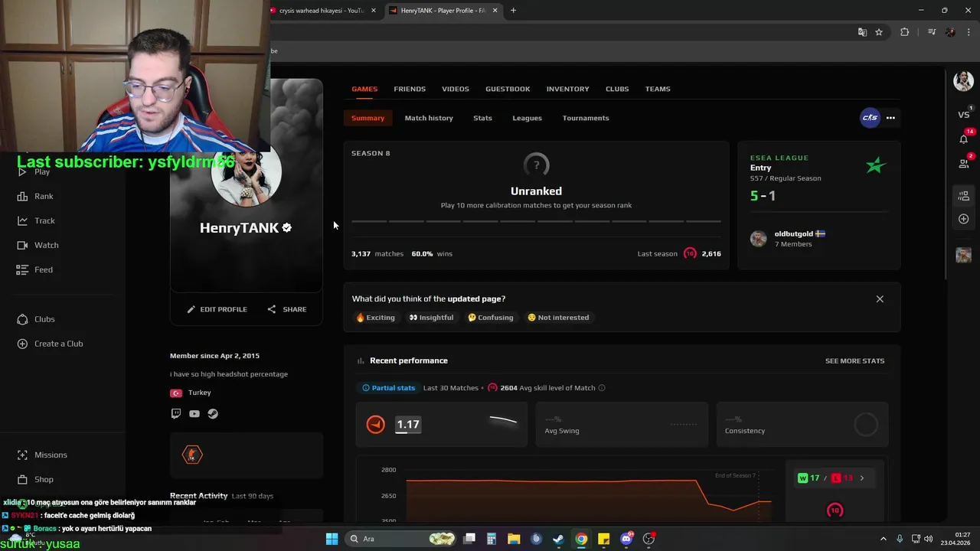980x551 pixels.
Task: Choose Exciting feedback option
Action: [375, 318]
